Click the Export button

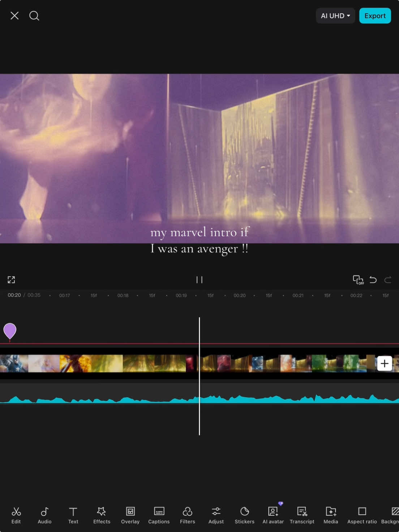click(x=375, y=16)
